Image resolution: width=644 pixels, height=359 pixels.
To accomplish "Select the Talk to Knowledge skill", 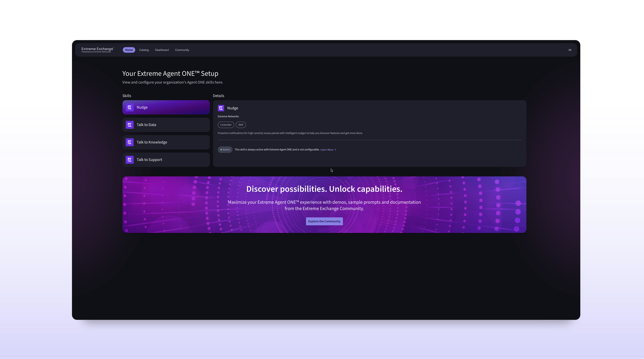I will (x=166, y=142).
